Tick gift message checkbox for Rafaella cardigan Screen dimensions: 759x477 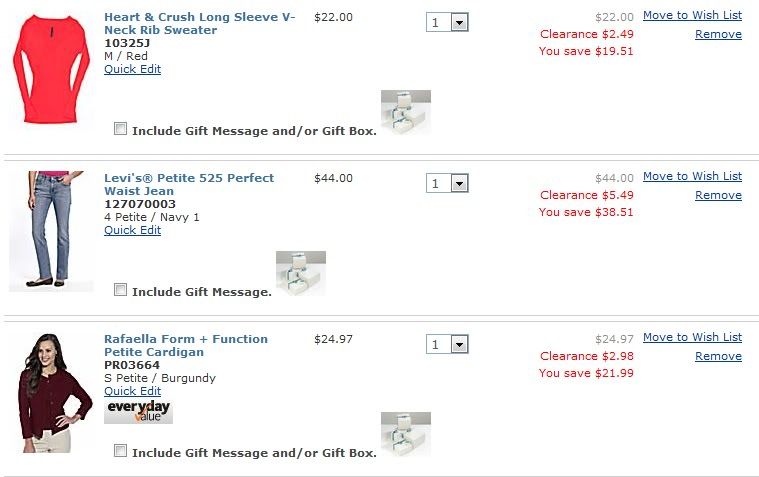click(121, 451)
